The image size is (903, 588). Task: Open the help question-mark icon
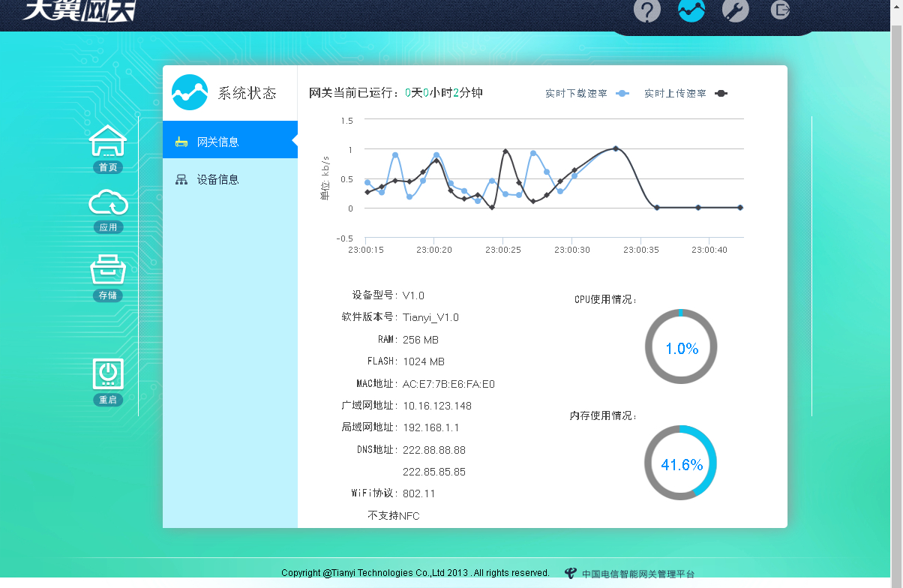click(x=647, y=10)
